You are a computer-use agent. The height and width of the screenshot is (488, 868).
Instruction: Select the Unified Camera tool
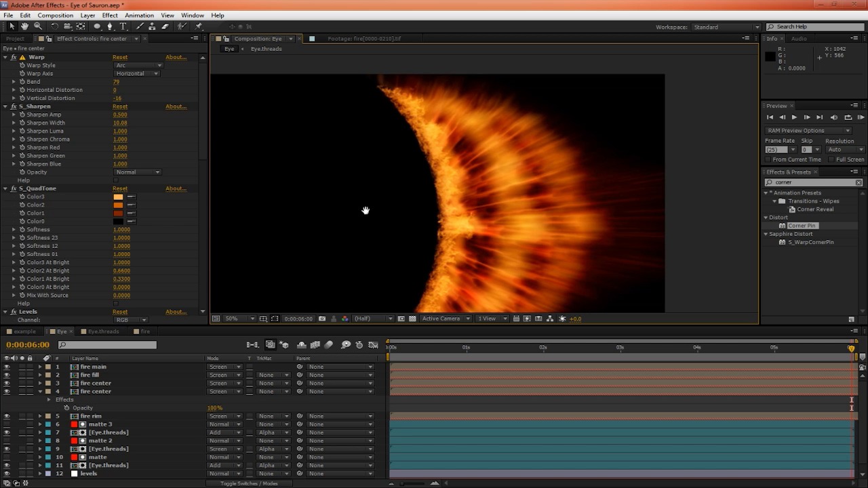click(x=68, y=26)
